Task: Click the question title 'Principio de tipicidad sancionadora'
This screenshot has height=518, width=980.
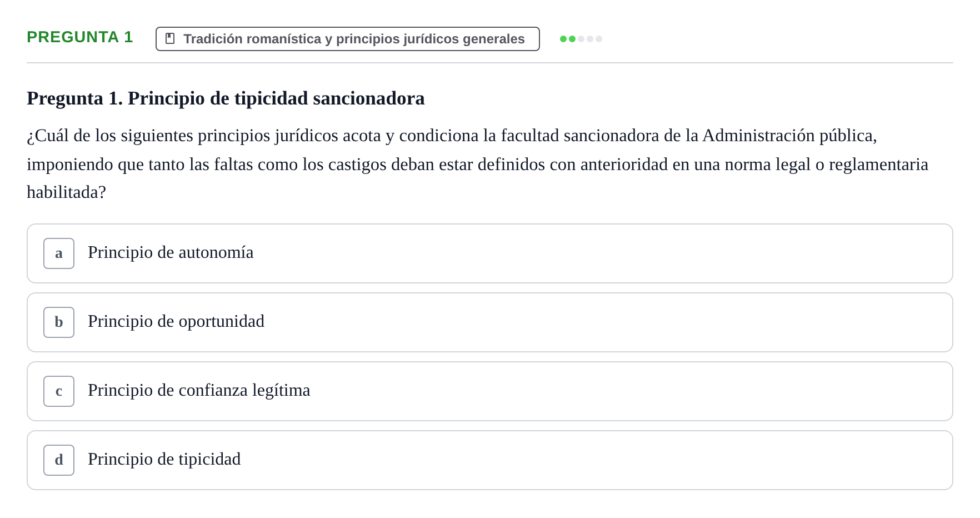Action: 276,98
